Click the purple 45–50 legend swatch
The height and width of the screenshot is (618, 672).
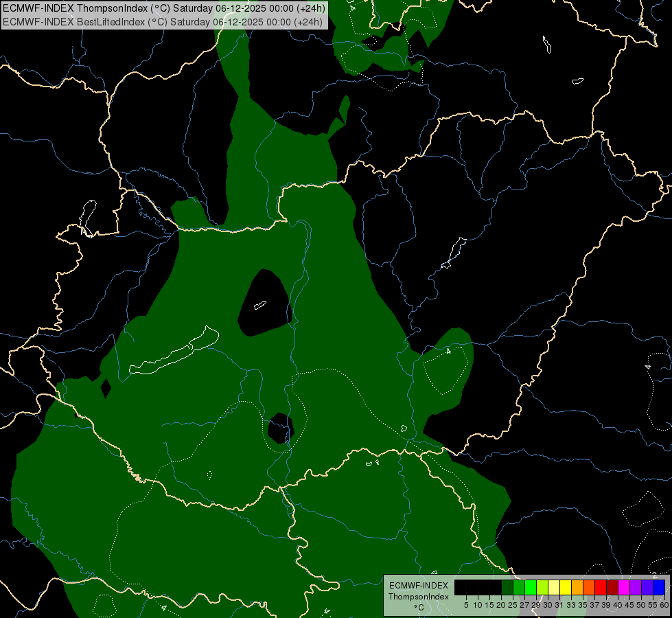point(636,588)
